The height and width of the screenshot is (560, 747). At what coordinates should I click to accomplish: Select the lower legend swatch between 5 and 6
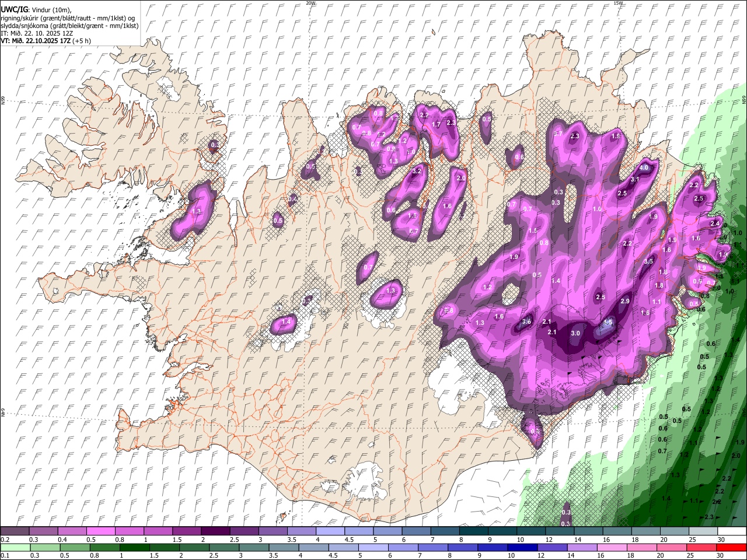click(373, 548)
